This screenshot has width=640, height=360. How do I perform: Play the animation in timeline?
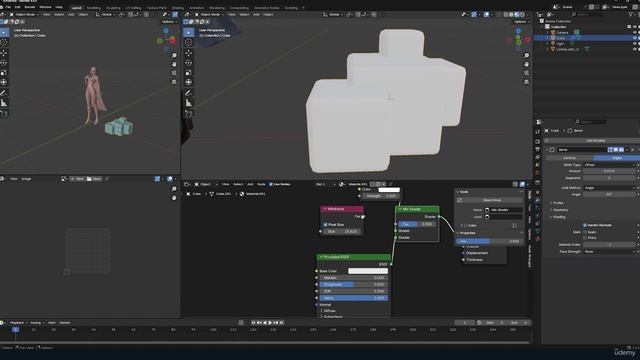coord(270,323)
